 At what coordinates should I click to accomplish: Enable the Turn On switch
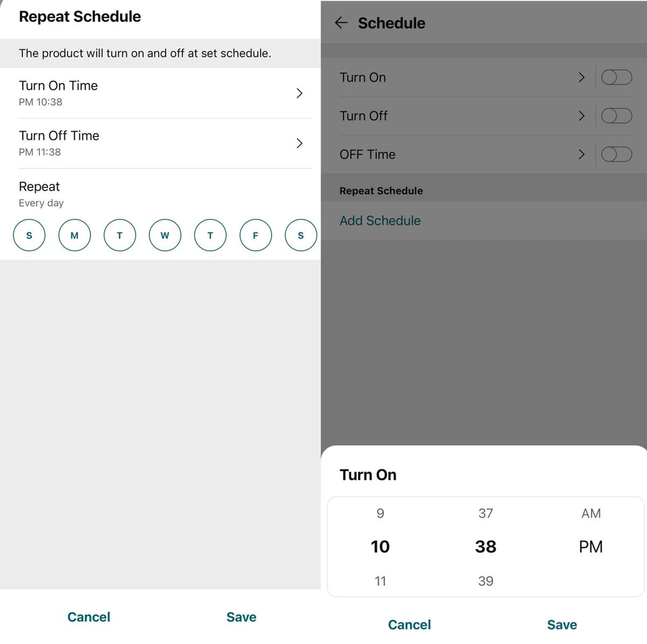click(617, 77)
